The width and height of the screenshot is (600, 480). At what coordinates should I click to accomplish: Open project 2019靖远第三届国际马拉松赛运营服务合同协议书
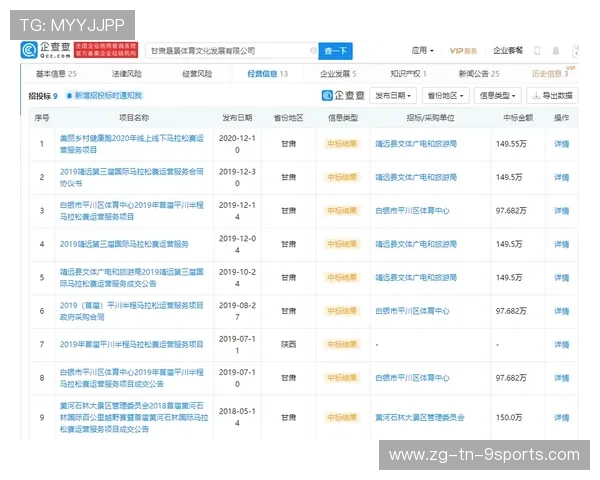pyautogui.click(x=132, y=177)
